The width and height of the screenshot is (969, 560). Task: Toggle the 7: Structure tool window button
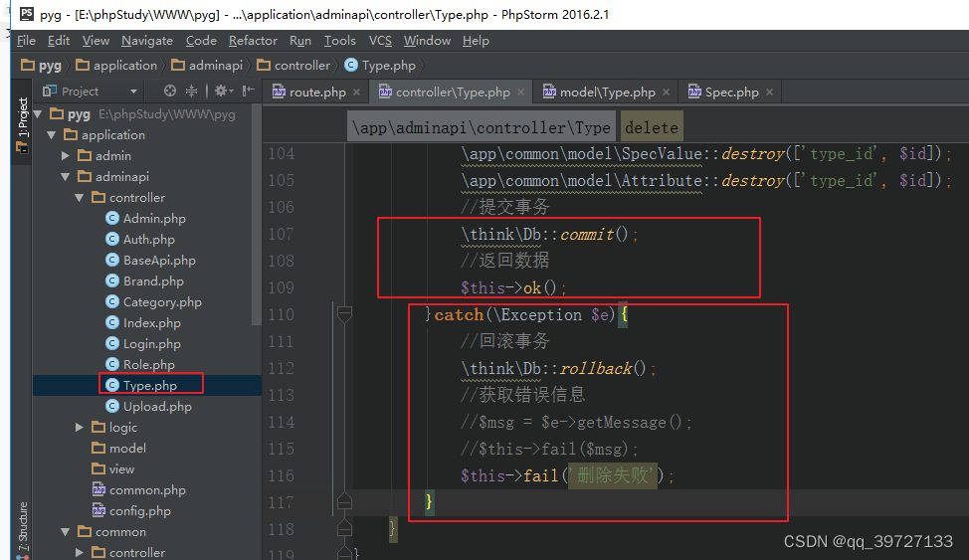[22, 529]
